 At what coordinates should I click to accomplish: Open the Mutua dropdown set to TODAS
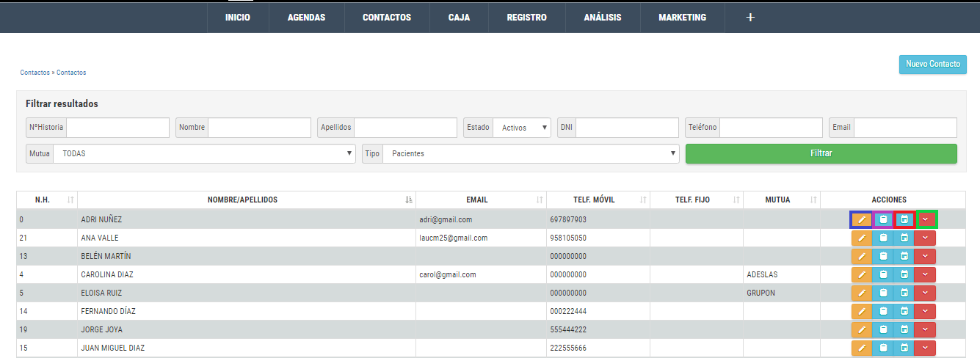pyautogui.click(x=204, y=154)
